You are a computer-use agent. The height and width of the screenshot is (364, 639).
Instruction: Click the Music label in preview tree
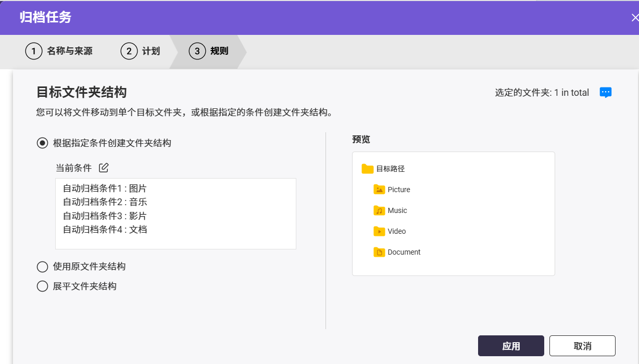(397, 210)
